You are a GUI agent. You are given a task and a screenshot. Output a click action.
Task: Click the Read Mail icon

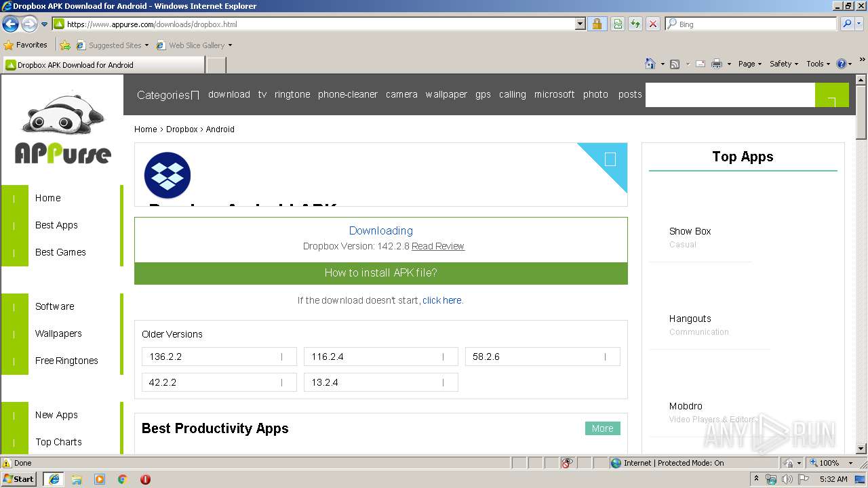701,64
